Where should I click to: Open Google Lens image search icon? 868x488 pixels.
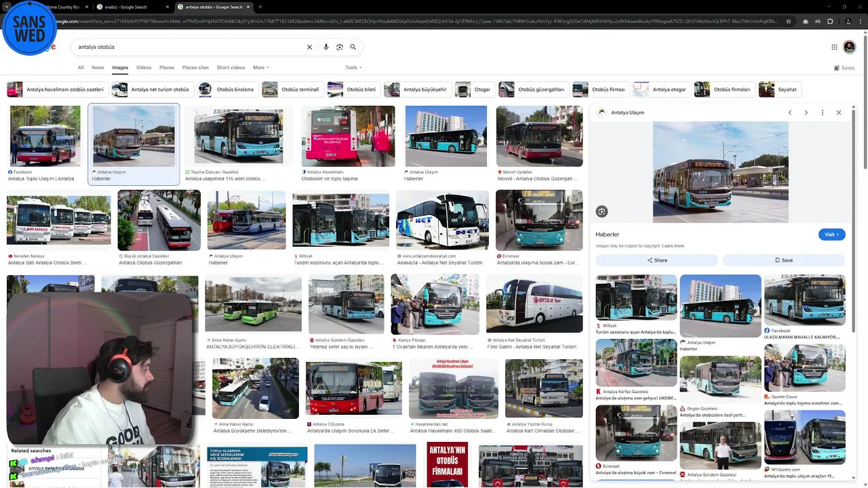pyautogui.click(x=340, y=47)
